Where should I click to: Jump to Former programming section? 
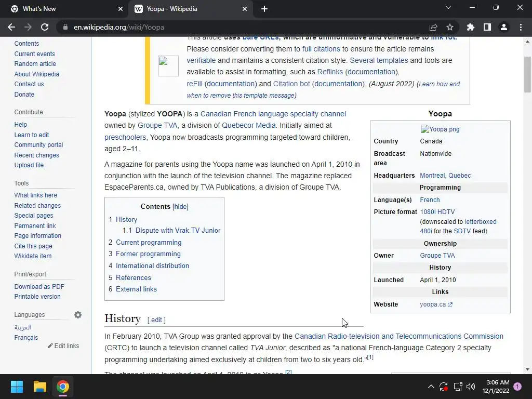coord(148,254)
